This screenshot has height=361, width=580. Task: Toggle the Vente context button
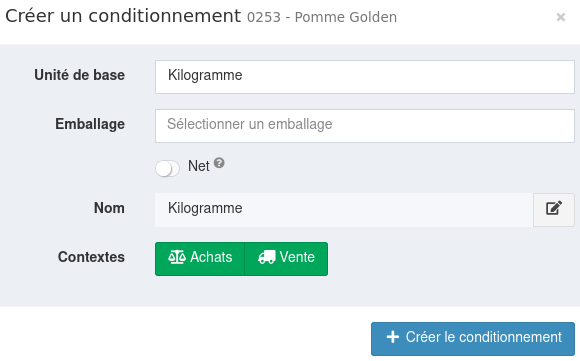pyautogui.click(x=286, y=259)
